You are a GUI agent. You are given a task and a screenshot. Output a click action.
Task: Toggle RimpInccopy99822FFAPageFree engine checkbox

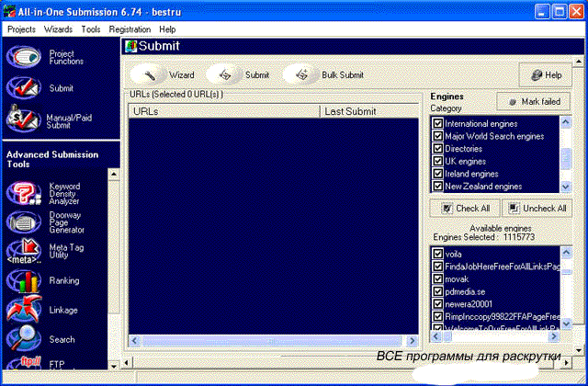[437, 316]
